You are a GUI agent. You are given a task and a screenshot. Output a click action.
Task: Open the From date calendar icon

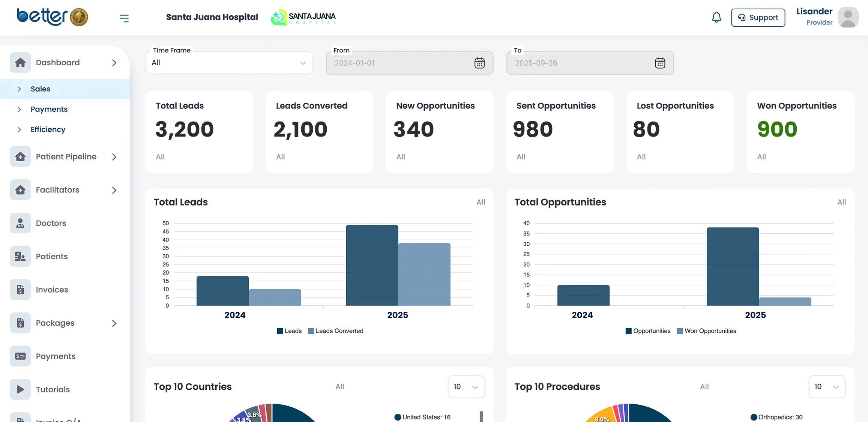point(479,63)
